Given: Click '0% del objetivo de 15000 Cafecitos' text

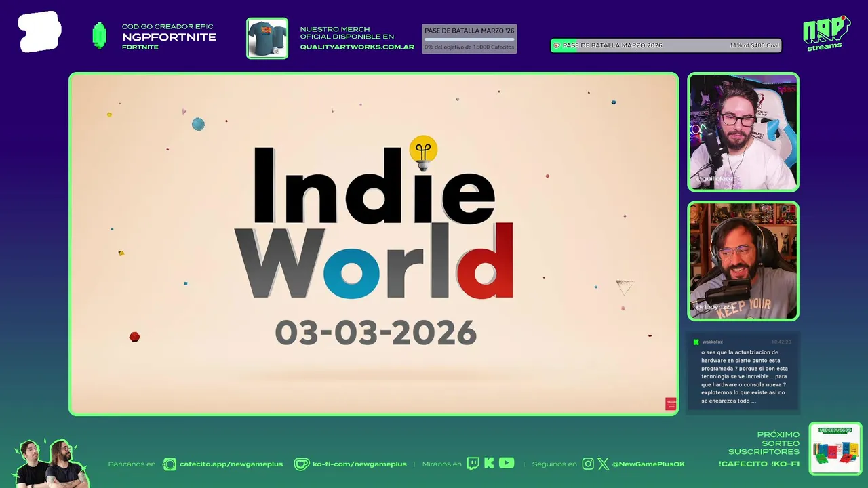Looking at the screenshot, I should click(x=469, y=47).
